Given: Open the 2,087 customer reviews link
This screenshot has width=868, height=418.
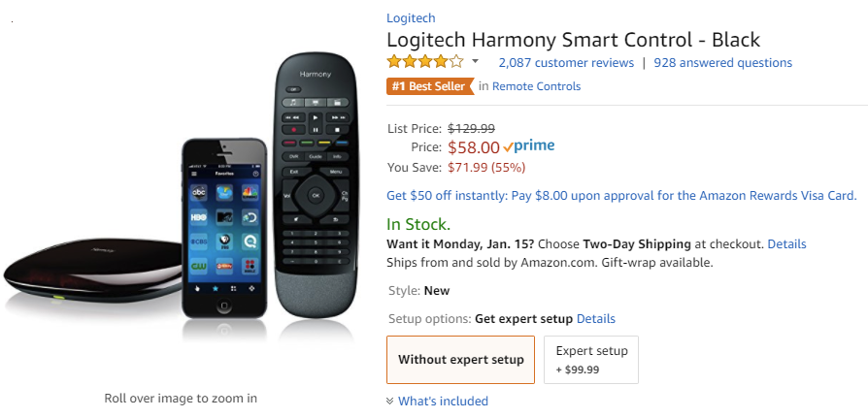Looking at the screenshot, I should [x=565, y=62].
